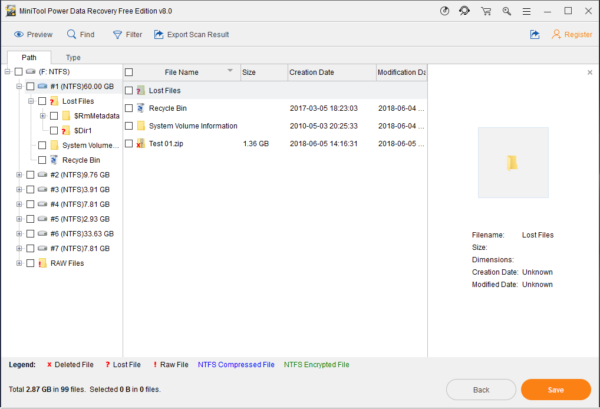Screen dimensions: 600x409
Task: Switch to the Path tab
Action: [x=29, y=57]
